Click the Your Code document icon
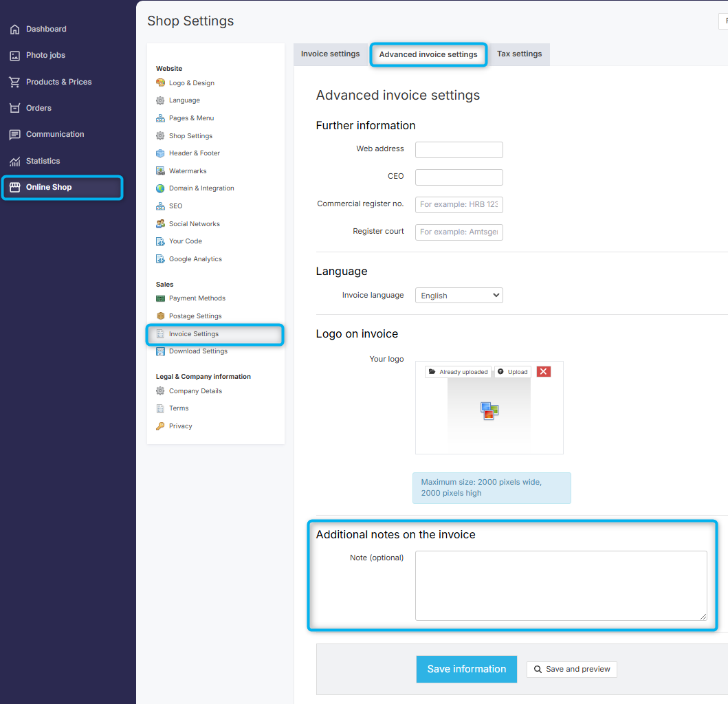Viewport: 728px width, 704px height. 160,241
